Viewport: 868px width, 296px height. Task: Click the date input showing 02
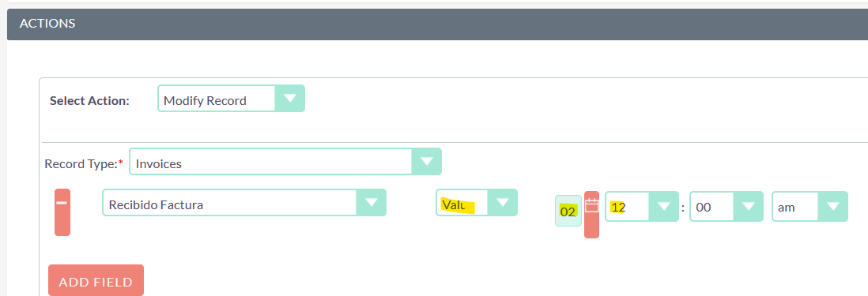click(568, 211)
